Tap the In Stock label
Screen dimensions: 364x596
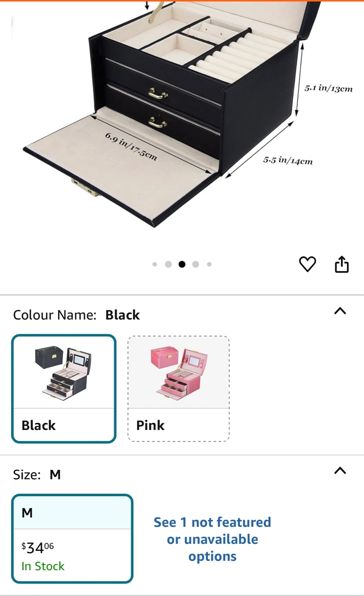coord(43,566)
